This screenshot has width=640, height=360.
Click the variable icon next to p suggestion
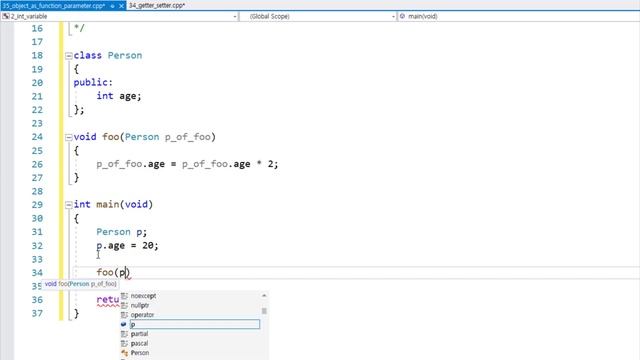(124, 324)
